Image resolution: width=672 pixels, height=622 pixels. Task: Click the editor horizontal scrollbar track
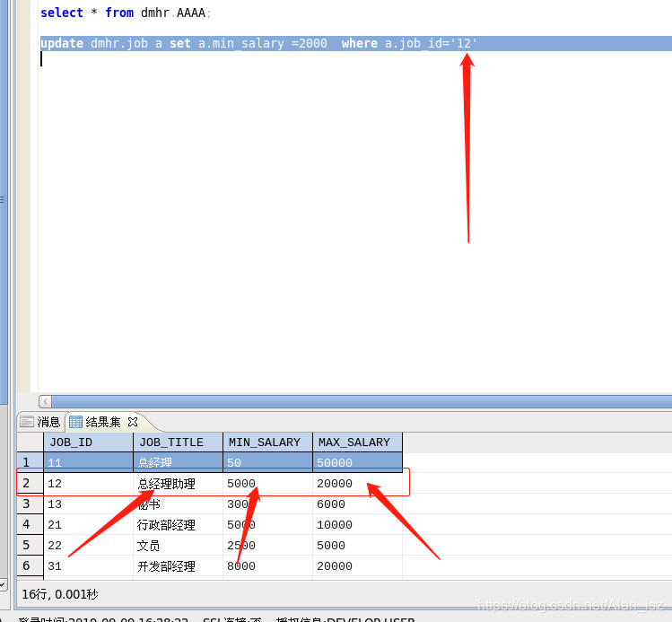coord(362,402)
